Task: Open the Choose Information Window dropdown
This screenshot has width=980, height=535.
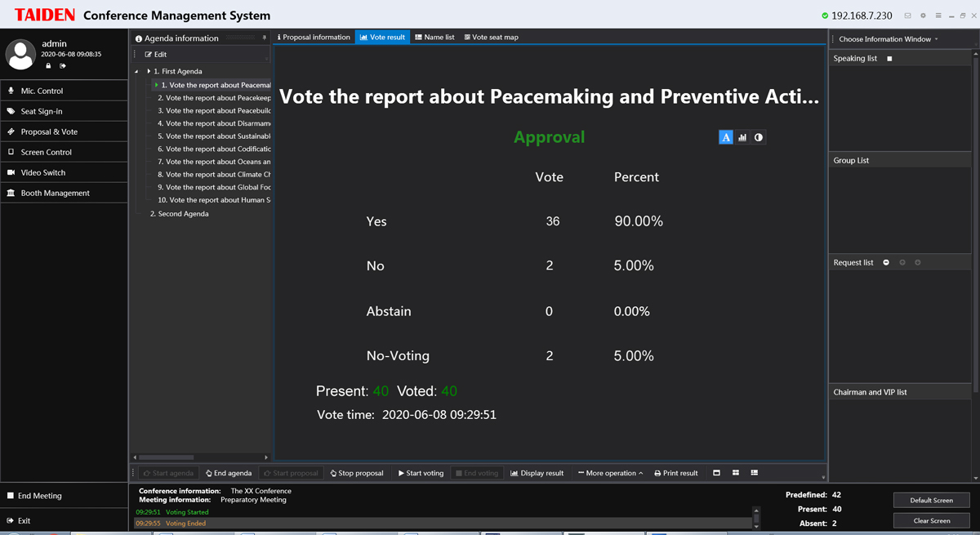Action: tap(889, 39)
